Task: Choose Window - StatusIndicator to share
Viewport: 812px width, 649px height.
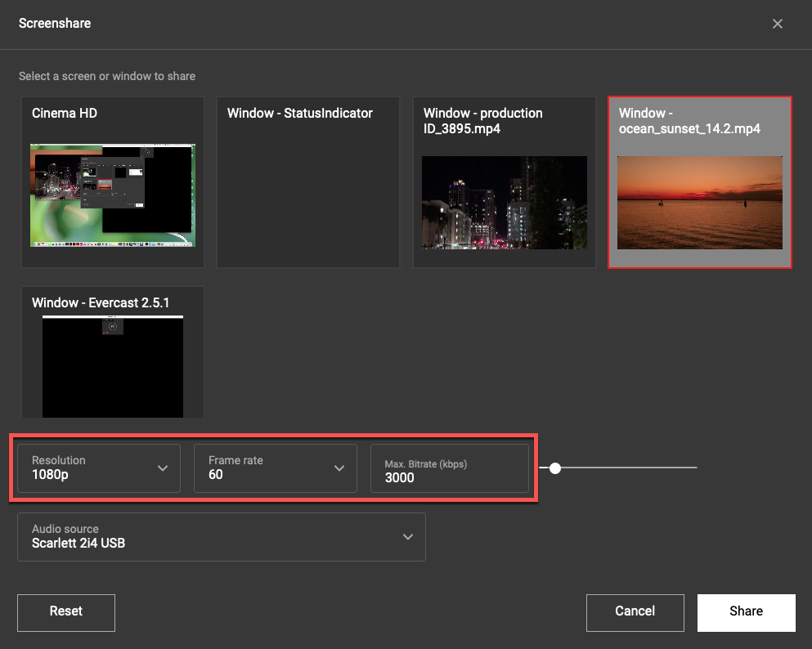Action: (308, 182)
